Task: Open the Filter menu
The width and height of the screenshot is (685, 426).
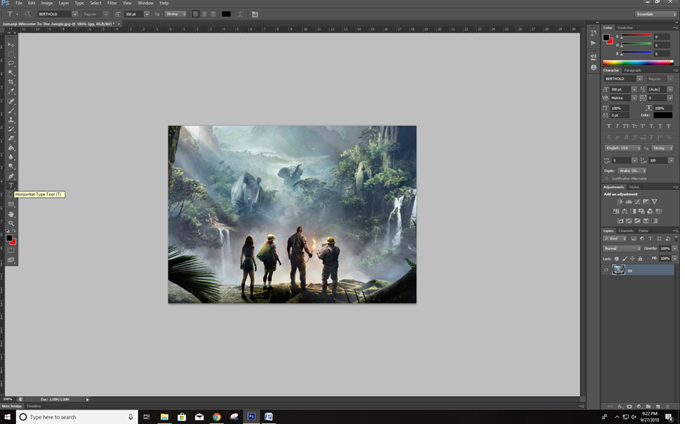Action: coord(112,3)
